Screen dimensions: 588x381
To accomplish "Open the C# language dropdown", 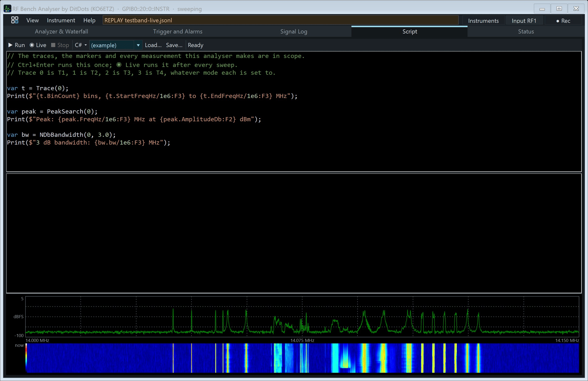I will pyautogui.click(x=81, y=45).
